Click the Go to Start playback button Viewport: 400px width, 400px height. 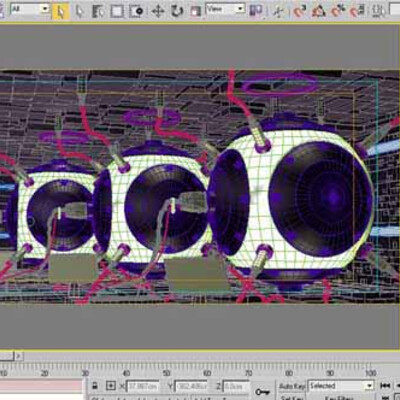pyautogui.click(x=385, y=386)
